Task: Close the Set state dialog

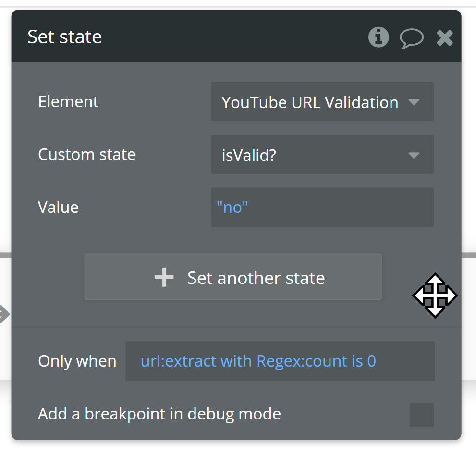Action: click(445, 38)
